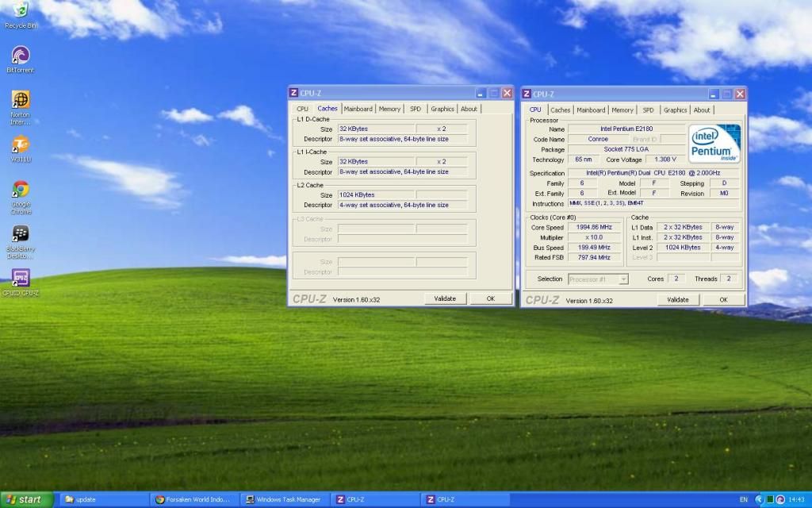Open the About tab in left CPU-Z window
812x508 pixels.
(469, 109)
